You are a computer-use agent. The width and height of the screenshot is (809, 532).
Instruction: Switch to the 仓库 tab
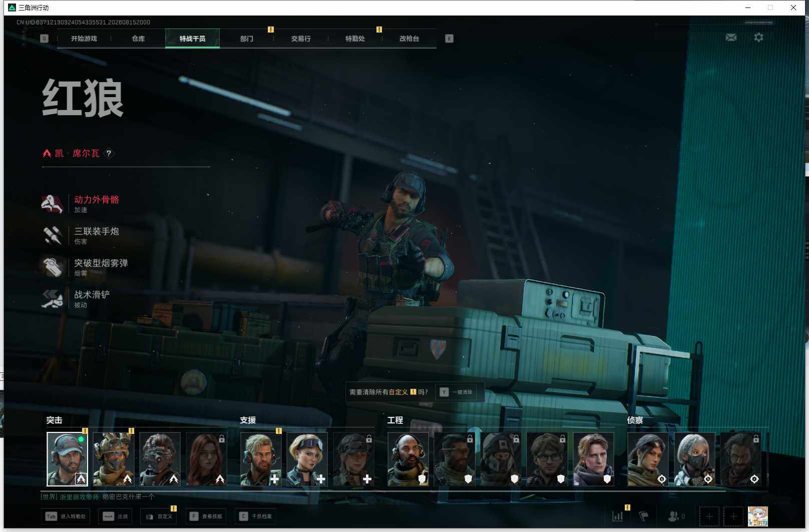pos(138,39)
